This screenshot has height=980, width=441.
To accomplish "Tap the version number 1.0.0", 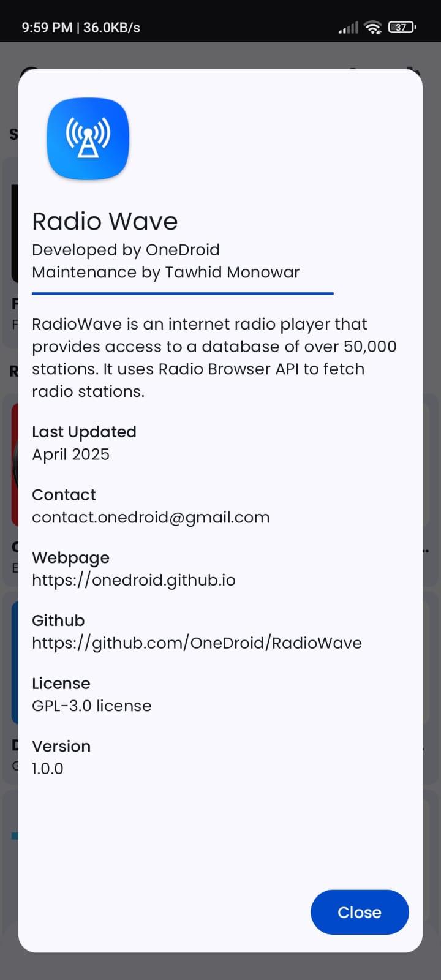I will click(x=48, y=769).
